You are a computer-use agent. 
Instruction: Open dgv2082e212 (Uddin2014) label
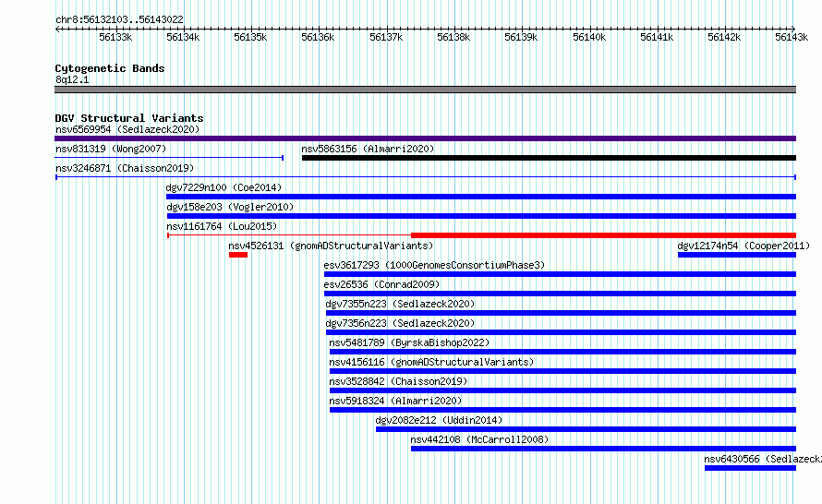pos(439,420)
